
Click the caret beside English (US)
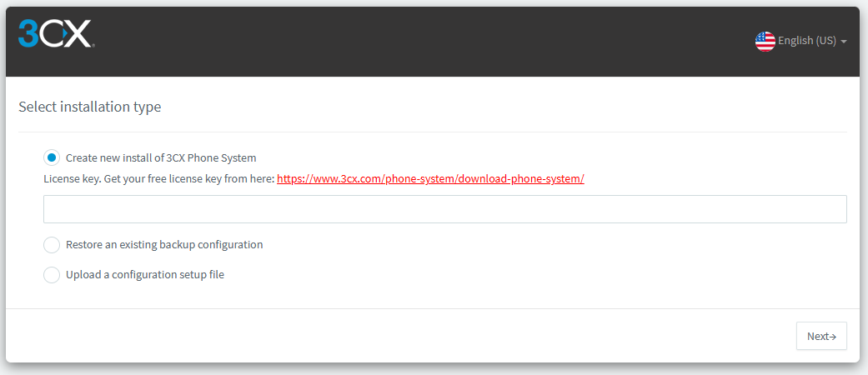(843, 42)
